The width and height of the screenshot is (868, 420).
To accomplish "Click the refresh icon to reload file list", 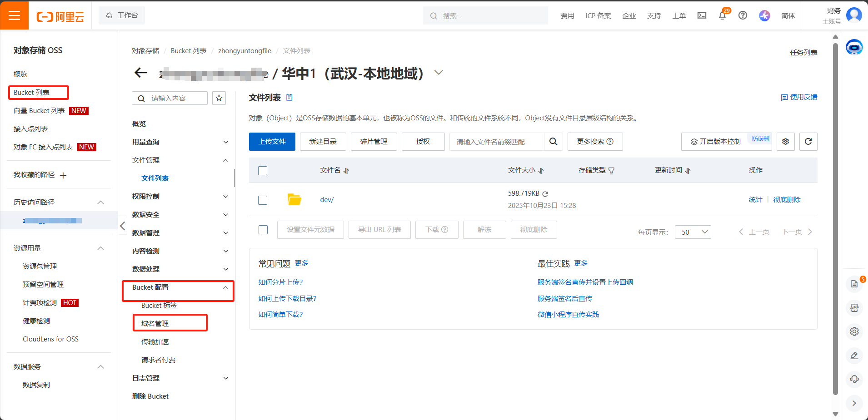I will pos(808,141).
